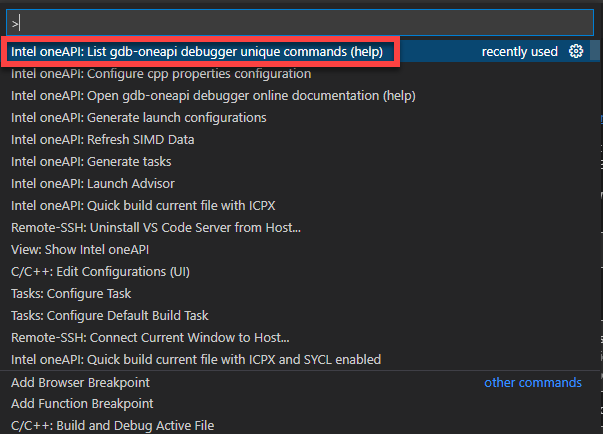Launch Advisor from Intel oneAPI commands
Viewport: 603px width, 434px height.
pyautogui.click(x=93, y=184)
